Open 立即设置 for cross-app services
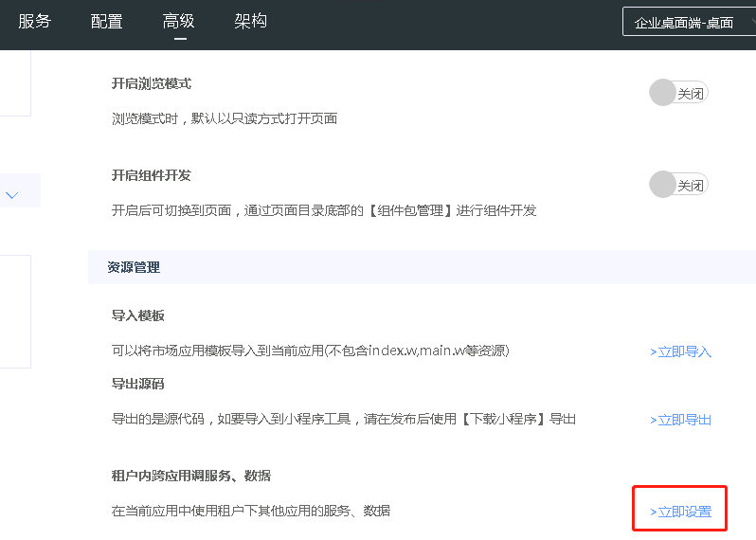The width and height of the screenshot is (756, 540). click(x=680, y=512)
